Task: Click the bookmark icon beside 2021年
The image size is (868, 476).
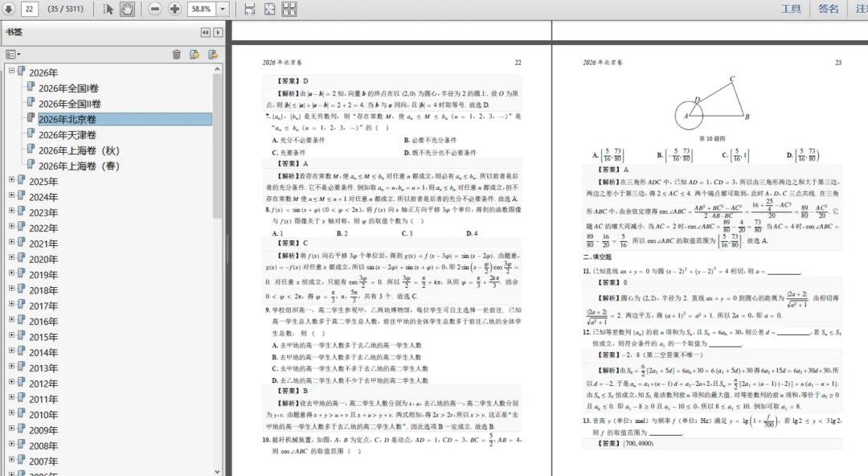Action: pyautogui.click(x=22, y=242)
